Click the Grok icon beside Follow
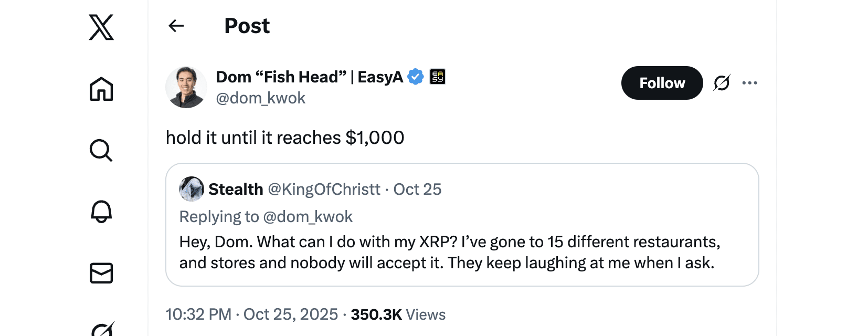Image resolution: width=868 pixels, height=336 pixels. [x=722, y=83]
